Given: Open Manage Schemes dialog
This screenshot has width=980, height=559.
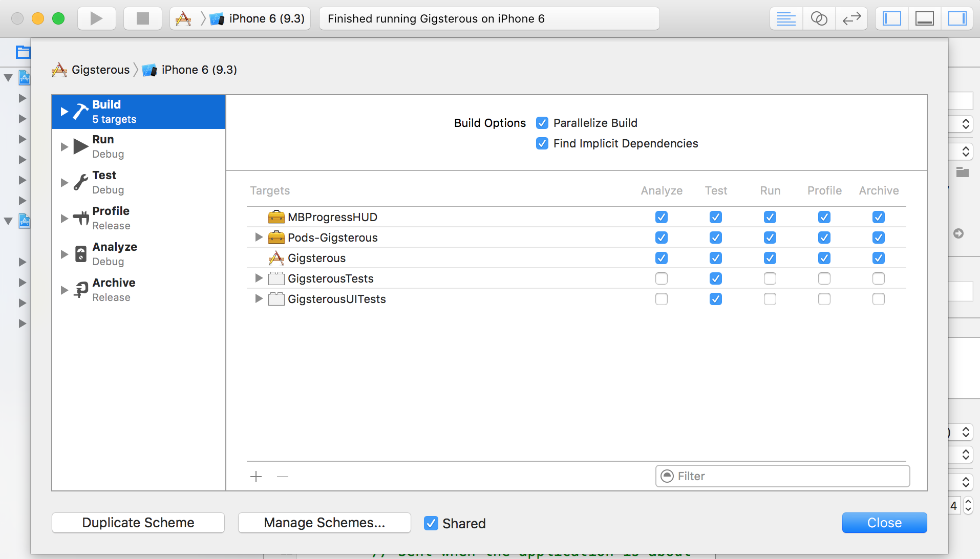Looking at the screenshot, I should click(325, 523).
